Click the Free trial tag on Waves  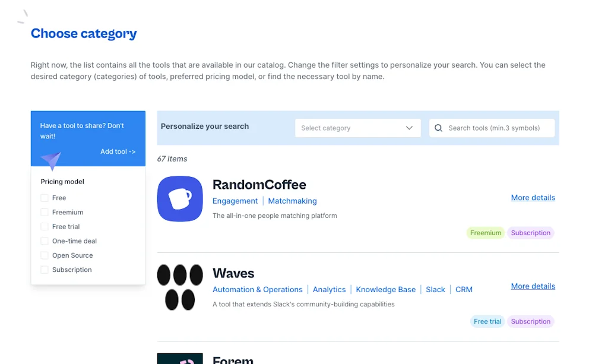point(487,321)
